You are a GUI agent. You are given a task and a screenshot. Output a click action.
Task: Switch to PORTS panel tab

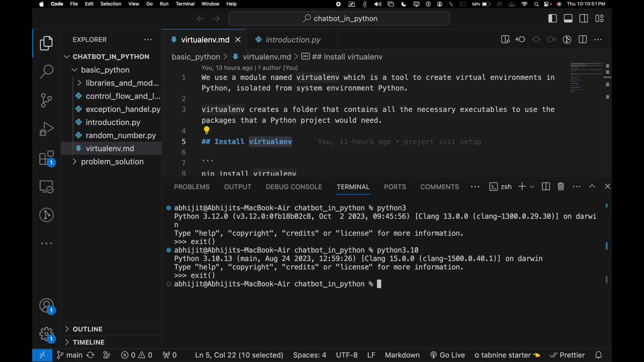tap(395, 187)
